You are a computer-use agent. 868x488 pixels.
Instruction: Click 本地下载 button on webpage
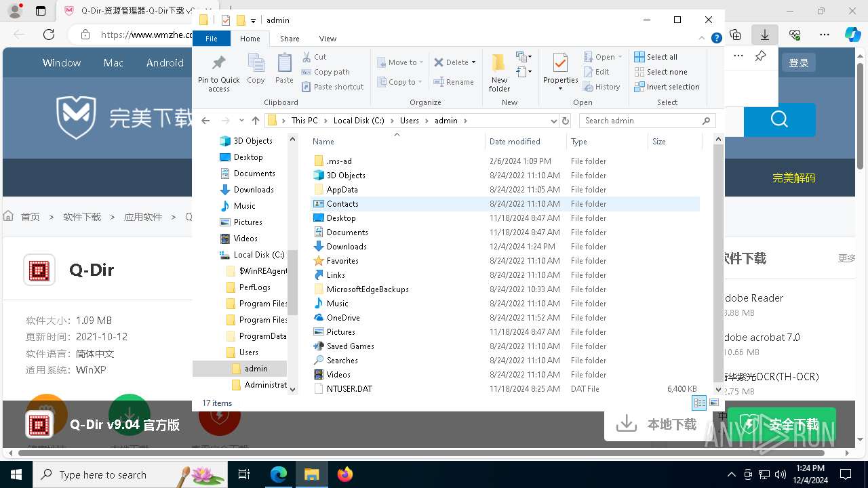[x=656, y=424]
